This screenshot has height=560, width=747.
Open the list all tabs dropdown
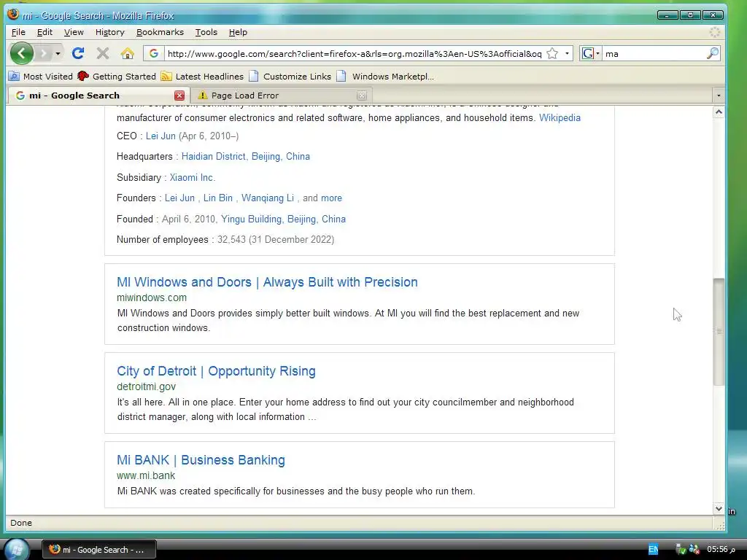[x=719, y=96]
